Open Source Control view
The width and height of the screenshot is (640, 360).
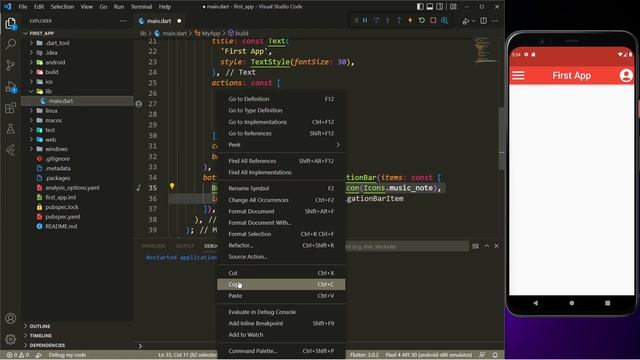[11, 65]
